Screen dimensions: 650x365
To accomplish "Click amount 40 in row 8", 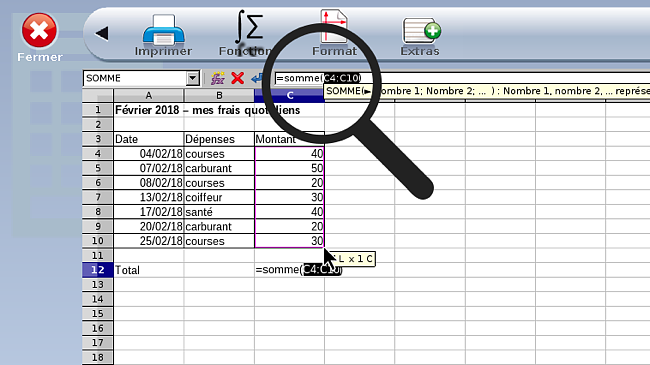I will [289, 212].
